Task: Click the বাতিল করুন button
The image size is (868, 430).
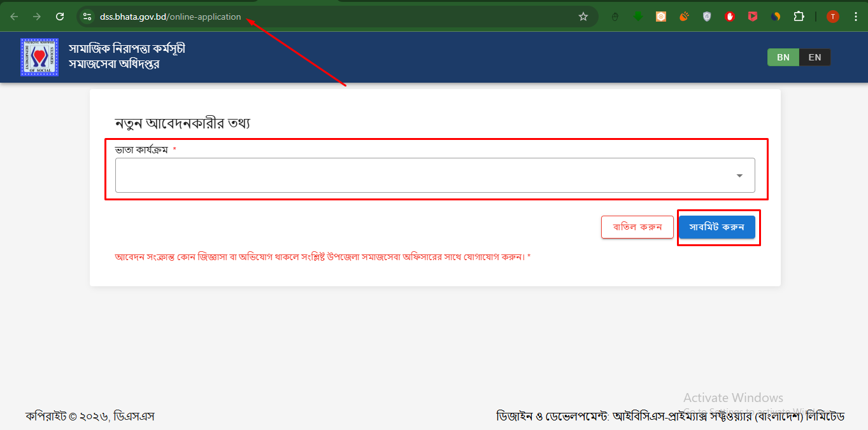Action: point(637,226)
